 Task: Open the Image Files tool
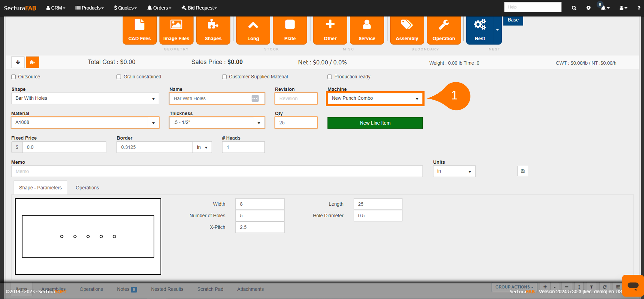point(176,30)
